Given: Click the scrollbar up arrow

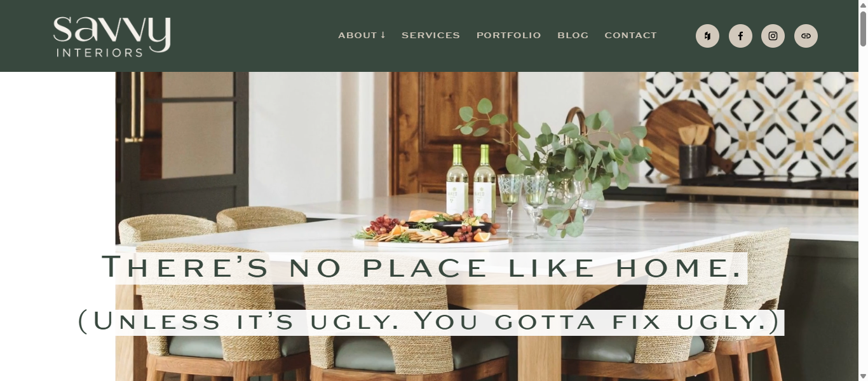Looking at the screenshot, I should (863, 5).
